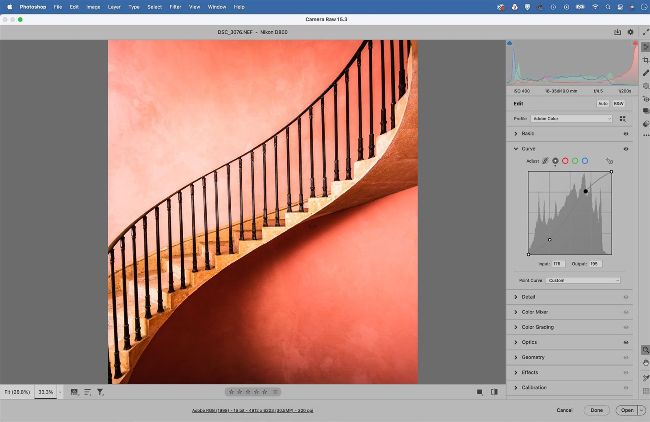Click the Done button
The height and width of the screenshot is (422, 650).
[x=596, y=410]
